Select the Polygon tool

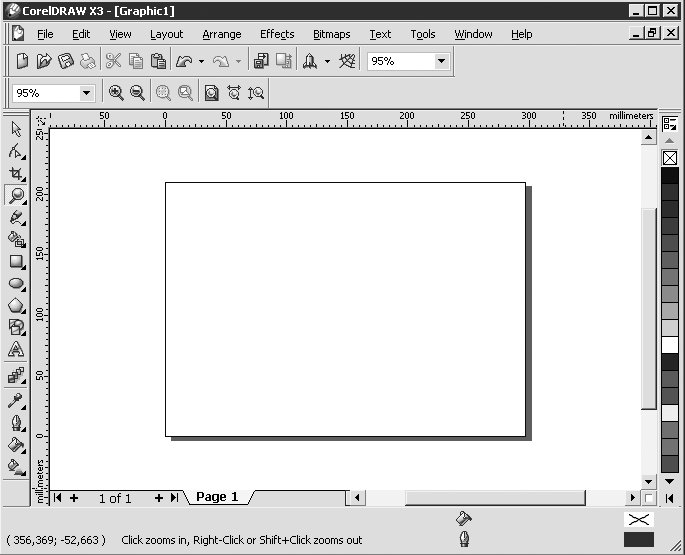16,305
